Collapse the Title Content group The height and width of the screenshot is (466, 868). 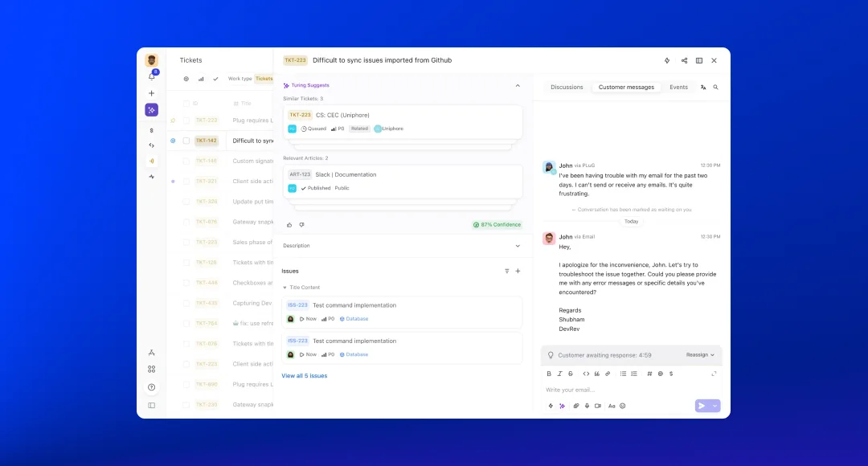click(285, 288)
